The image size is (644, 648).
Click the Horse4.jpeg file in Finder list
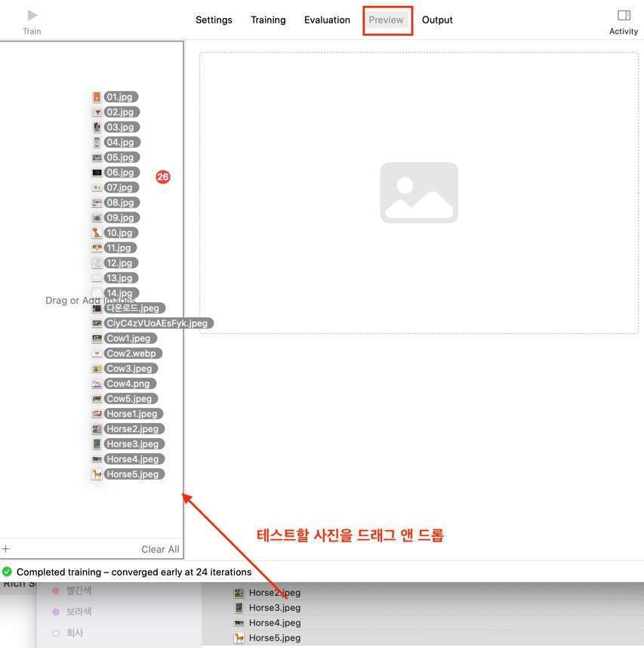tap(274, 622)
